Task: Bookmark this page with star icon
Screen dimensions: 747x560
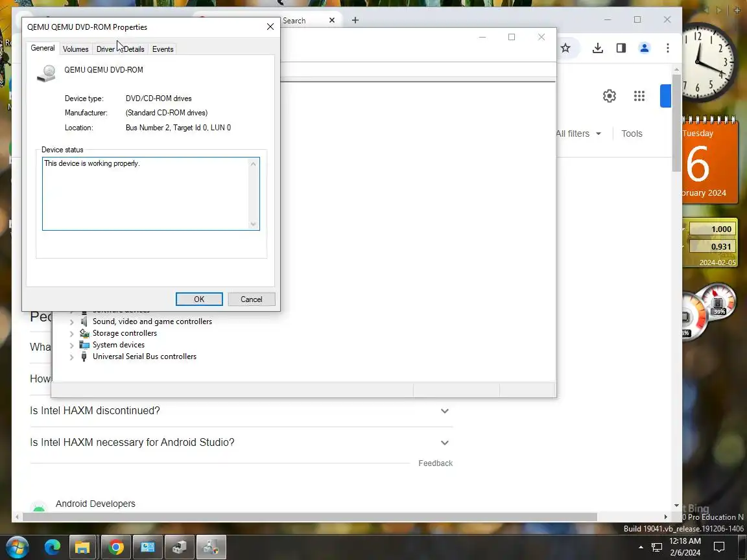Action: (x=565, y=47)
